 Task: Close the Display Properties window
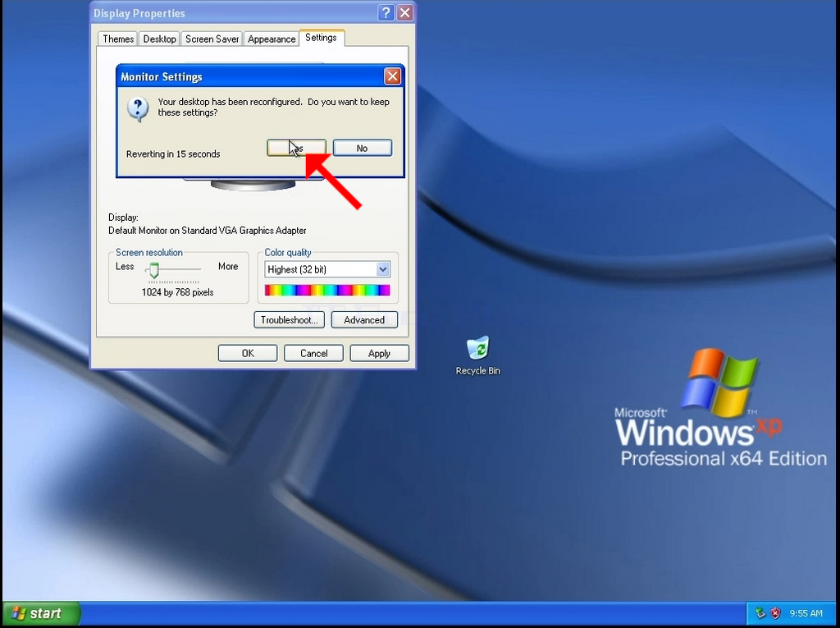pos(405,13)
